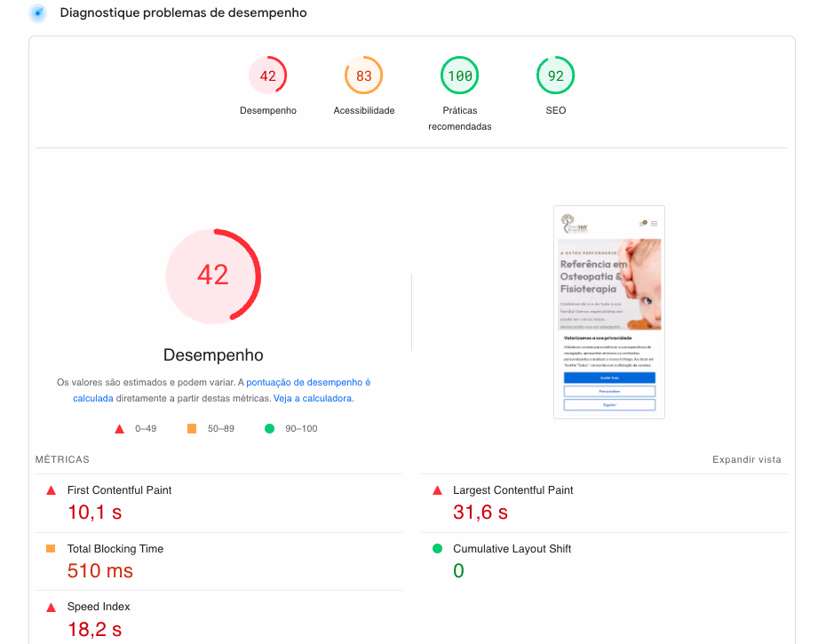826x644 pixels.
Task: Click the green circle beside Cumulative Layout Shift
Action: (437, 549)
